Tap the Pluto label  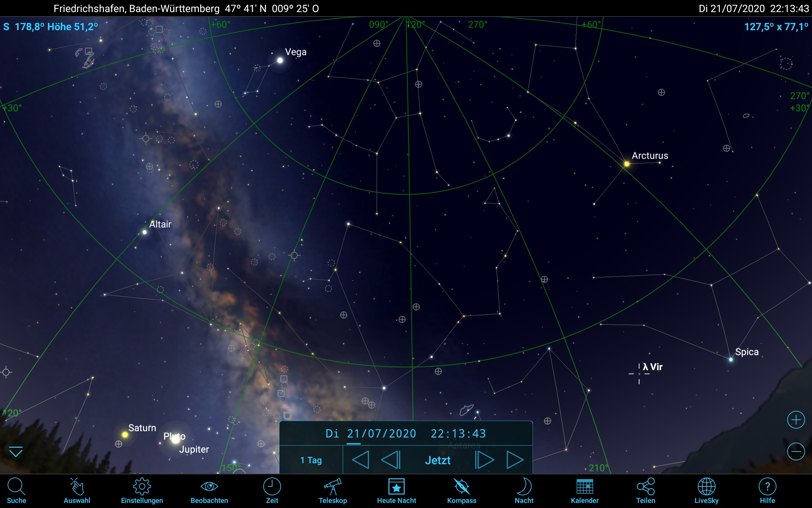174,436
